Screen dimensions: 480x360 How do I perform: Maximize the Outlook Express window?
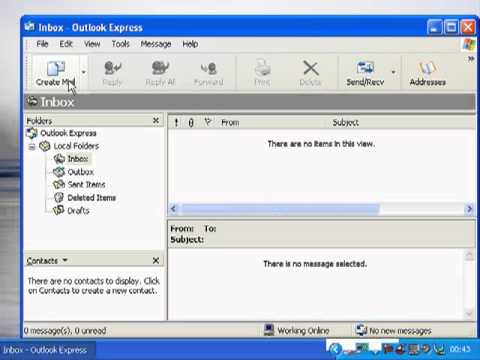tap(451, 27)
